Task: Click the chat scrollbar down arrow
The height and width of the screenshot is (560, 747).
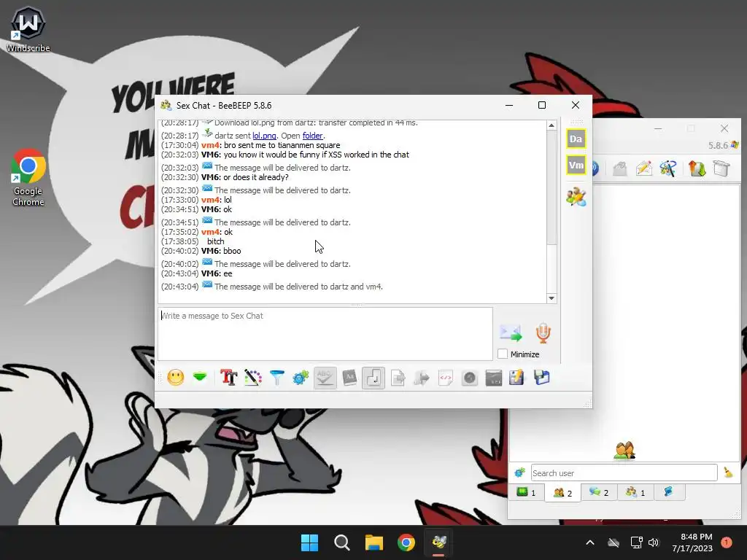Action: [551, 298]
